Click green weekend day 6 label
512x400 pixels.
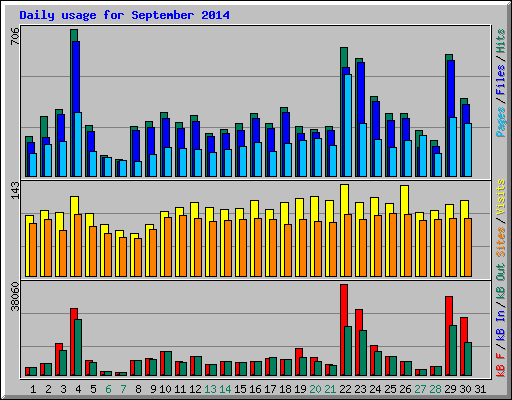click(108, 389)
